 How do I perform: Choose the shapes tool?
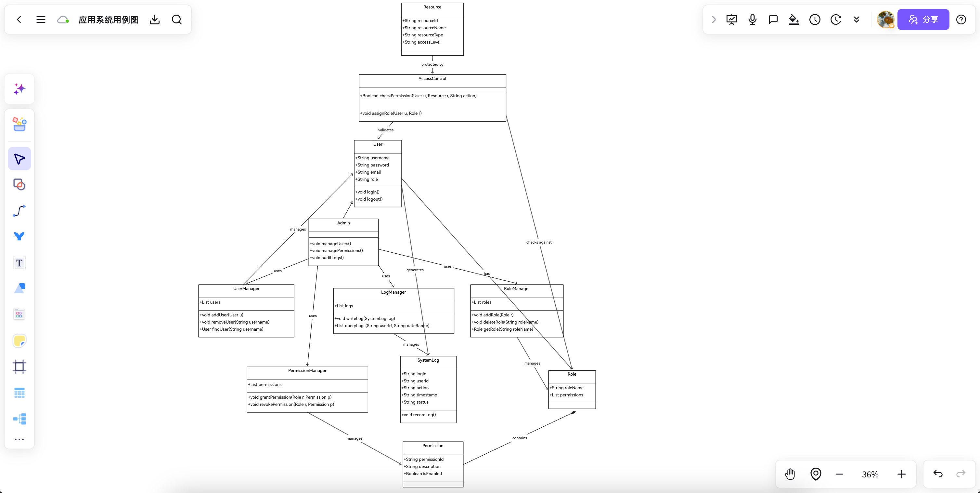coord(19,184)
